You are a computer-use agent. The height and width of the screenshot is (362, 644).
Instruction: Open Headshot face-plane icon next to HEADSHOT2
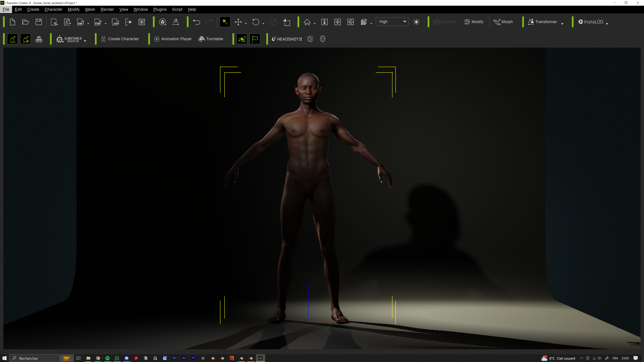[310, 39]
